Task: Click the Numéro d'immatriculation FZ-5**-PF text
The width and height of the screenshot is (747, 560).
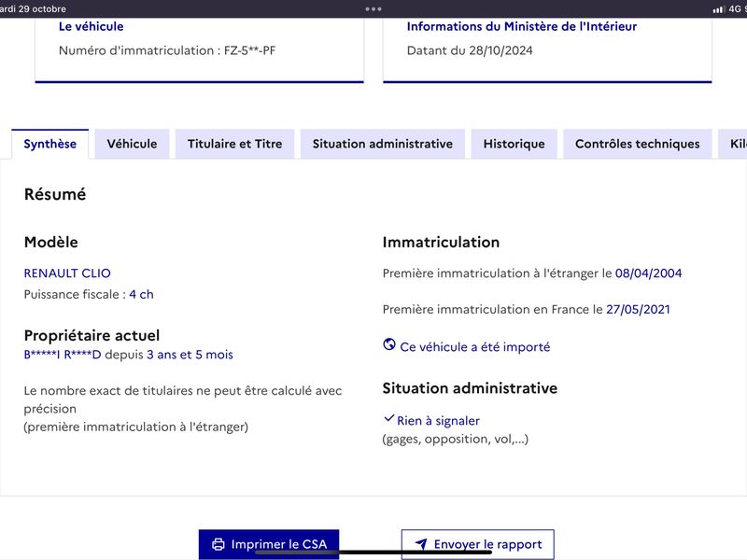Action: (x=167, y=50)
